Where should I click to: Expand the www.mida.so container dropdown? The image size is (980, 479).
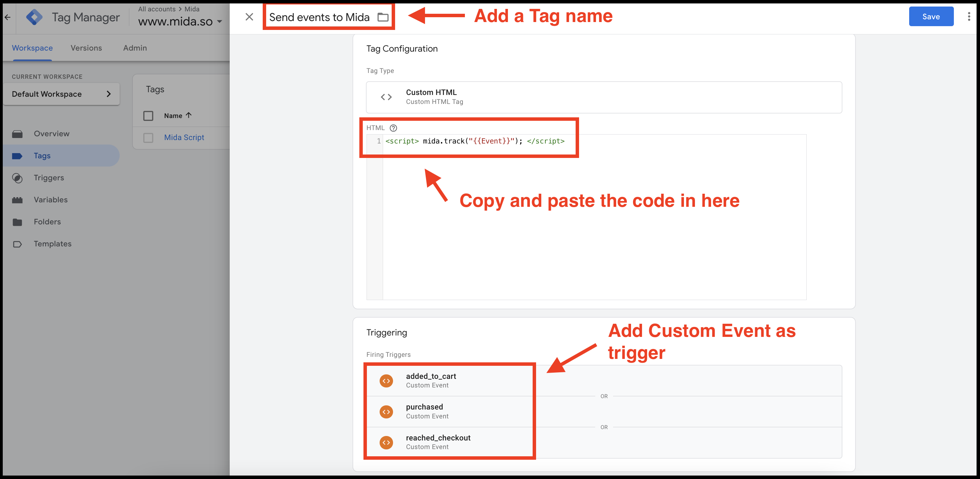[219, 22]
